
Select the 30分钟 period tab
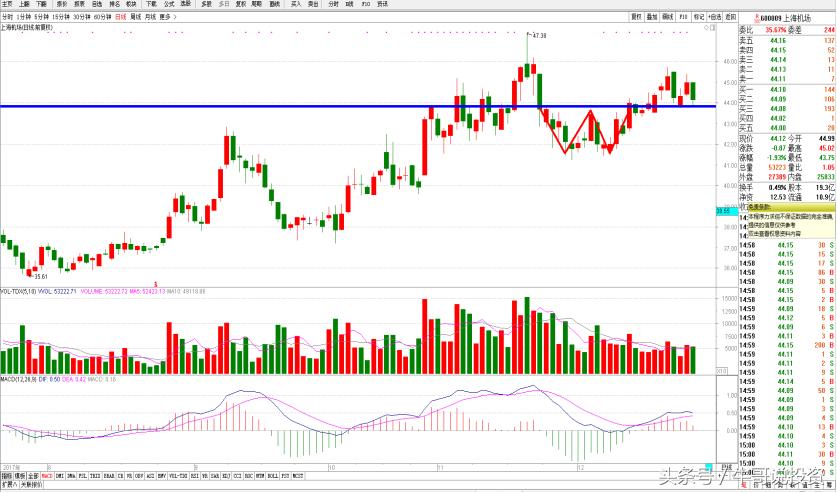(x=82, y=17)
